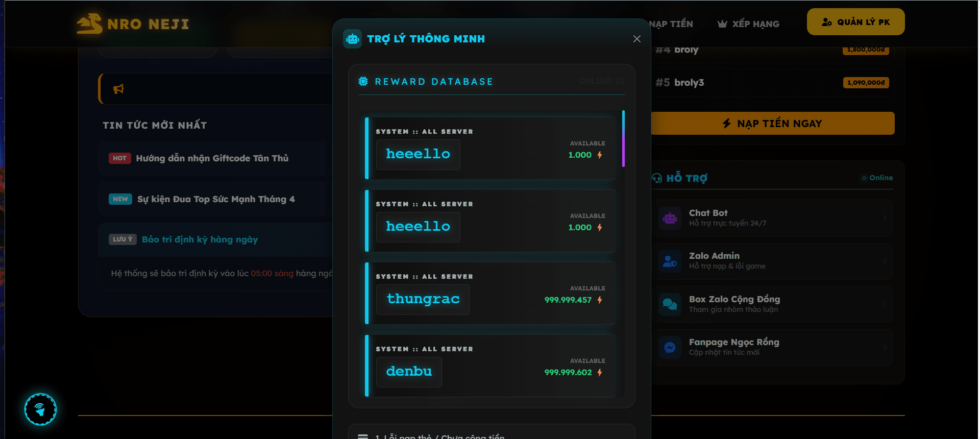Image resolution: width=980 pixels, height=439 pixels.
Task: Click the crown icon next to Xếp Hạng
Action: click(722, 24)
